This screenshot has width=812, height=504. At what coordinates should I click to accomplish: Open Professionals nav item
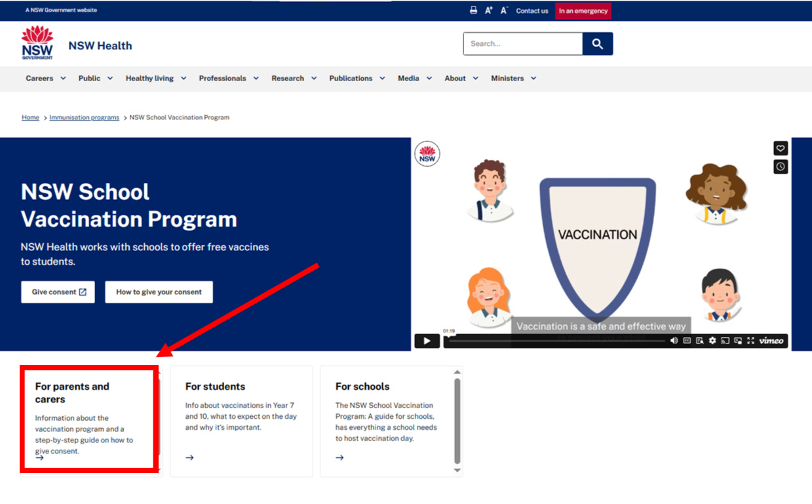click(x=222, y=78)
